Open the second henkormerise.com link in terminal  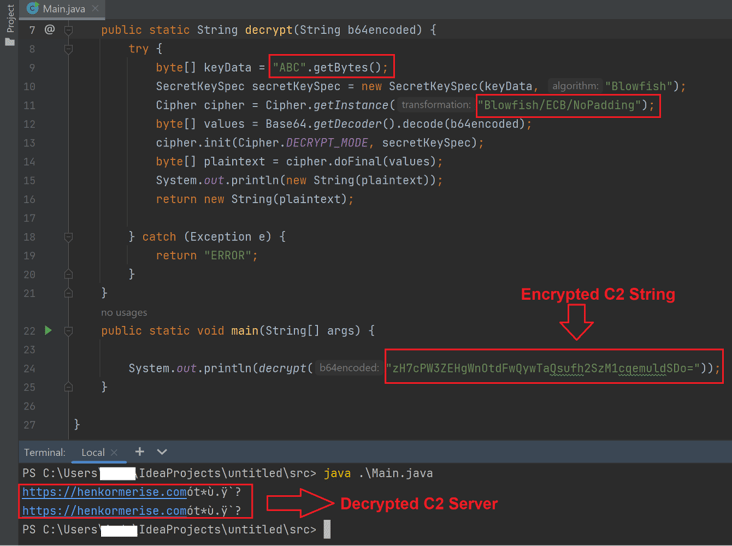[x=105, y=511]
